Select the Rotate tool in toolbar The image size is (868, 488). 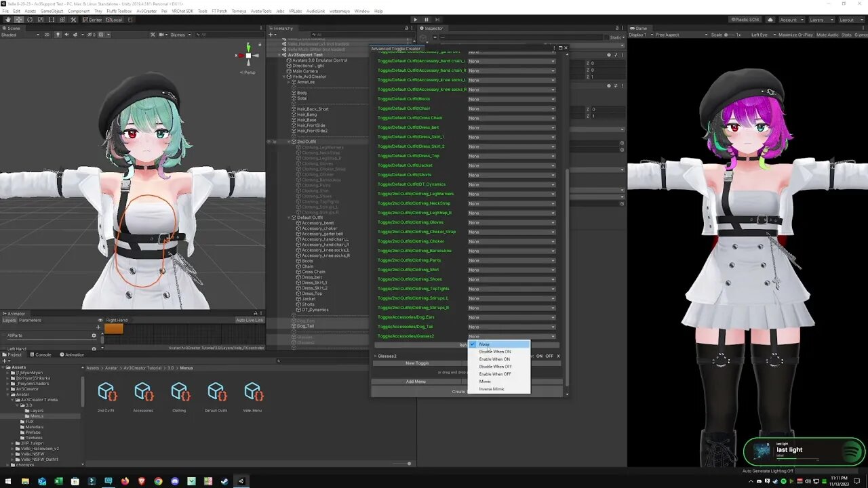(29, 20)
